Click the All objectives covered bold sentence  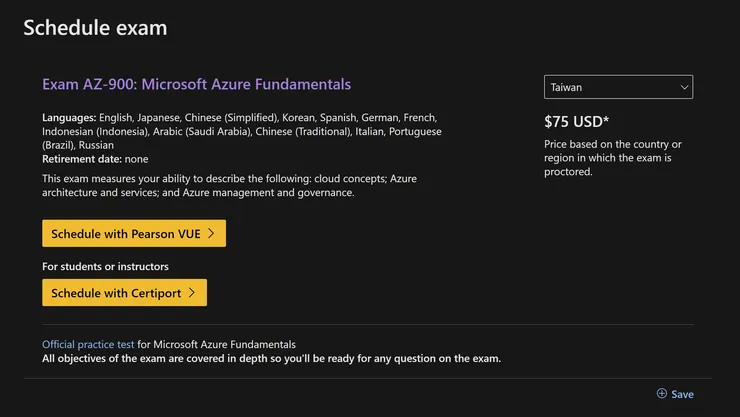271,358
